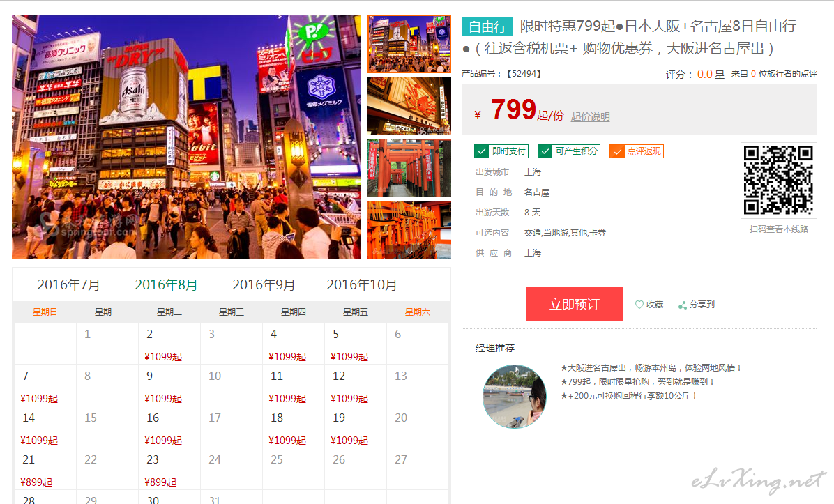
Task: Select August 19 with ¥1099起
Action: 356,427
